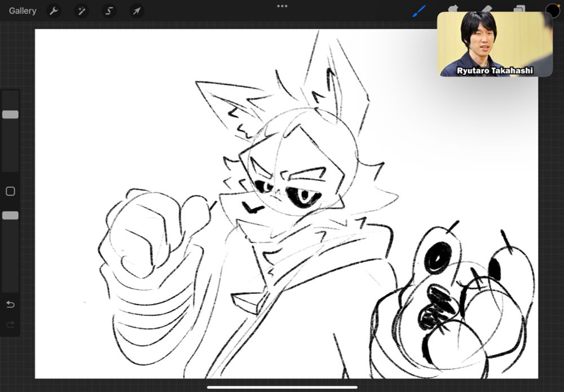Activate the Transform arrow tool
This screenshot has width=564, height=392.
136,11
